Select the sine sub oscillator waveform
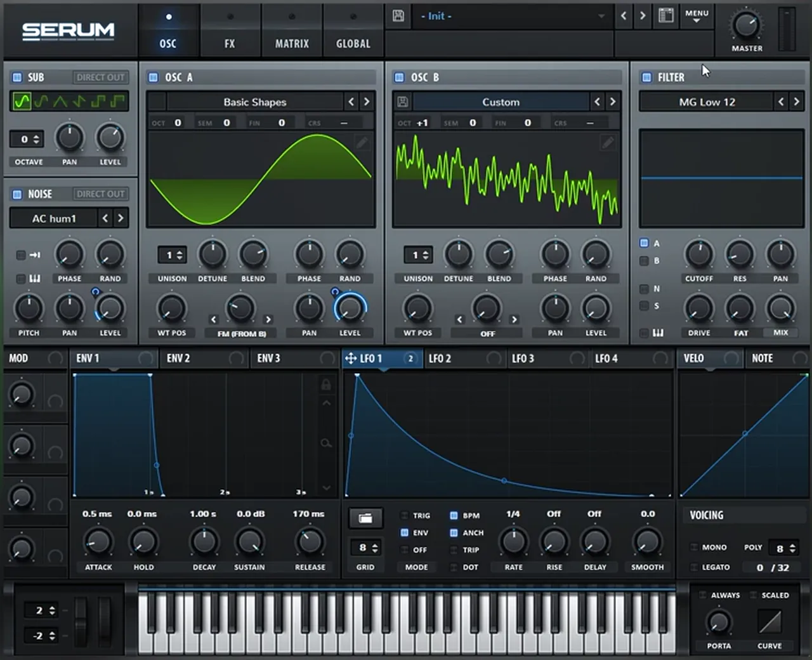 [x=22, y=102]
